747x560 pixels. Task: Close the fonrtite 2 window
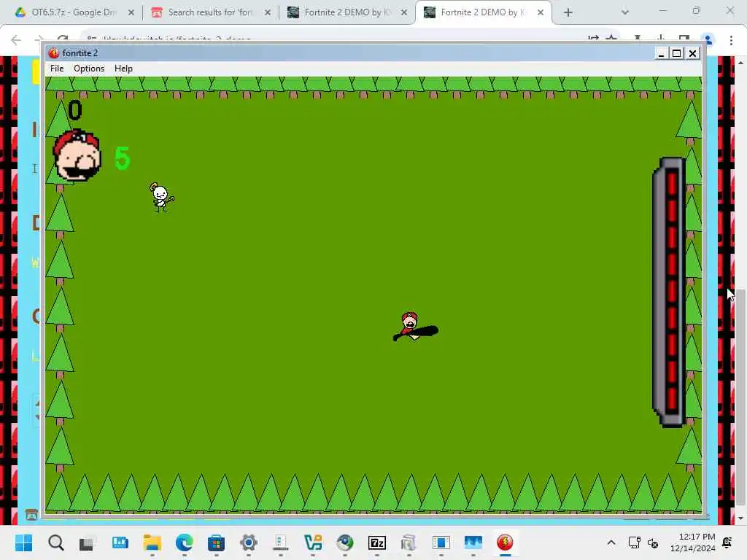point(692,53)
